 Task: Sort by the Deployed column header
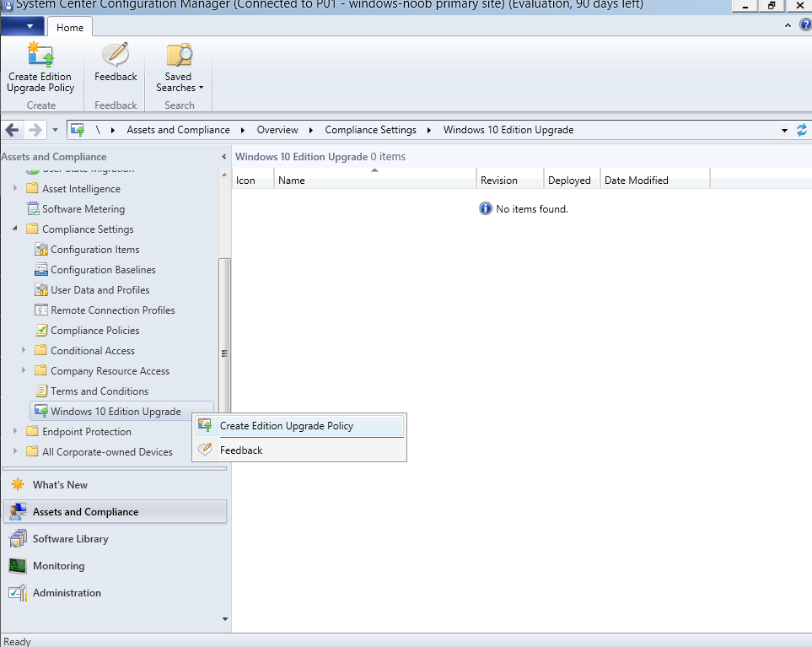click(573, 181)
